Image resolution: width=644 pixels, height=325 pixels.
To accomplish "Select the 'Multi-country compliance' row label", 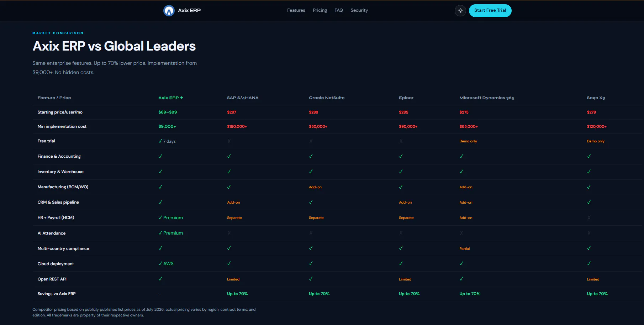I will (63, 248).
